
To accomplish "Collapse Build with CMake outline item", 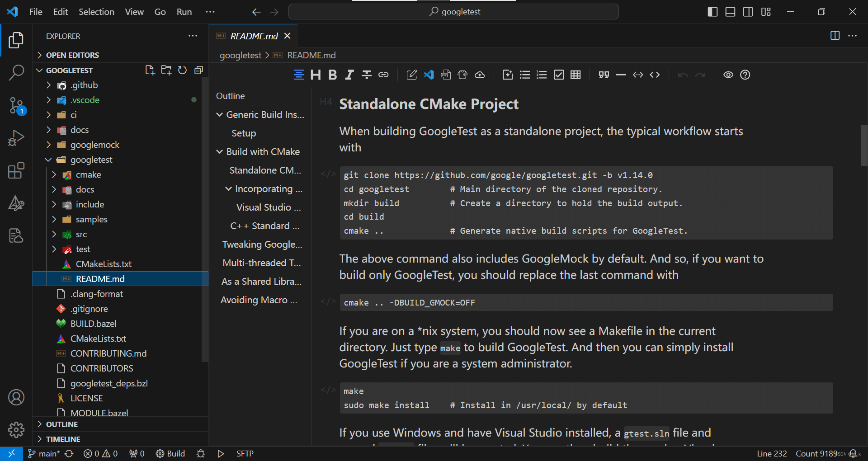I will coord(219,152).
